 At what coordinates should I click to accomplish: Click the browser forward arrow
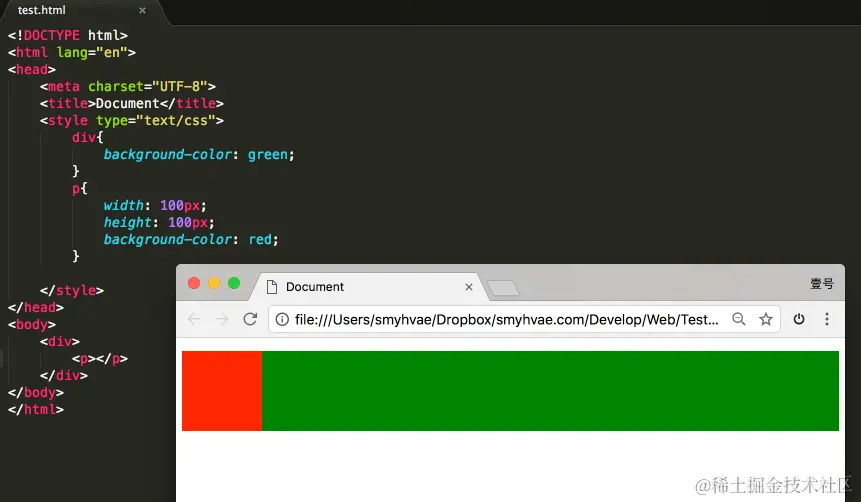point(222,319)
